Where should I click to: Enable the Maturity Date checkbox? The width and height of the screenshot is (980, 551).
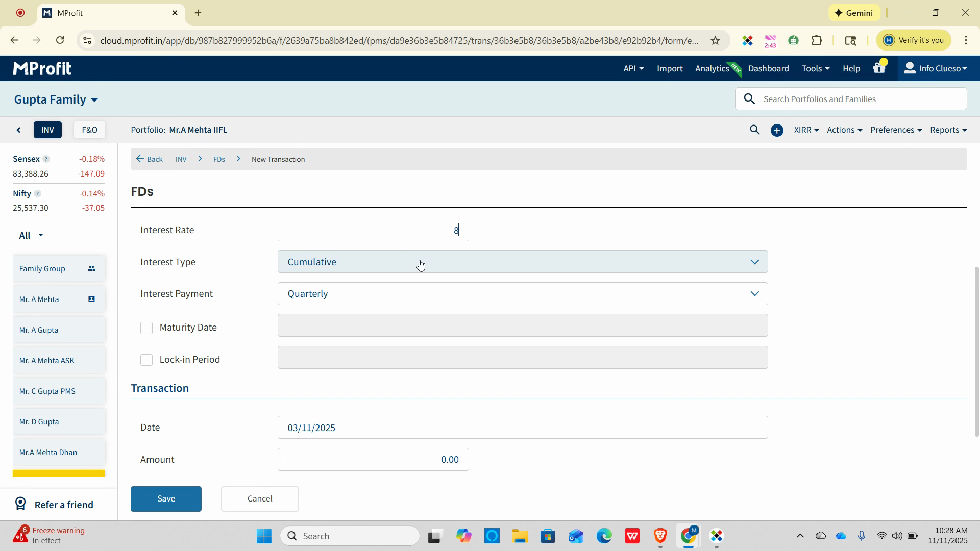click(146, 328)
